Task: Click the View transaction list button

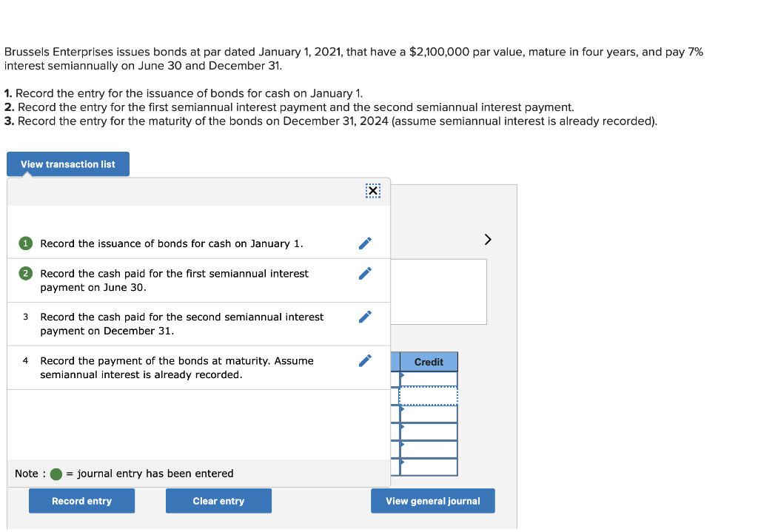Action: tap(67, 164)
